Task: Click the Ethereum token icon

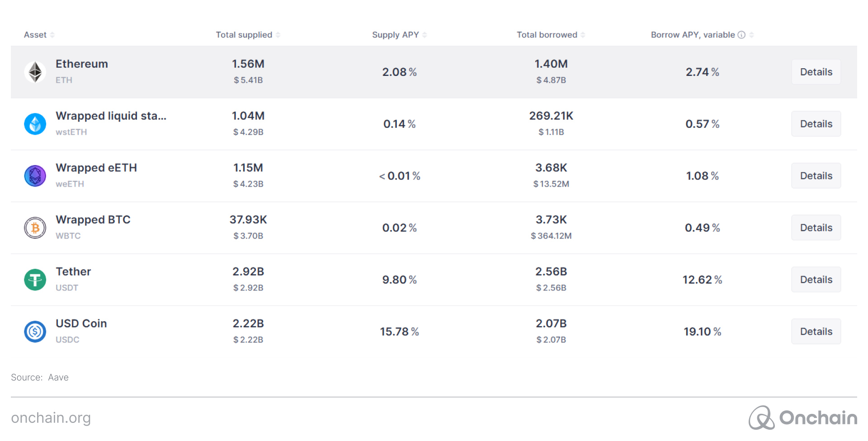Action: point(35,72)
